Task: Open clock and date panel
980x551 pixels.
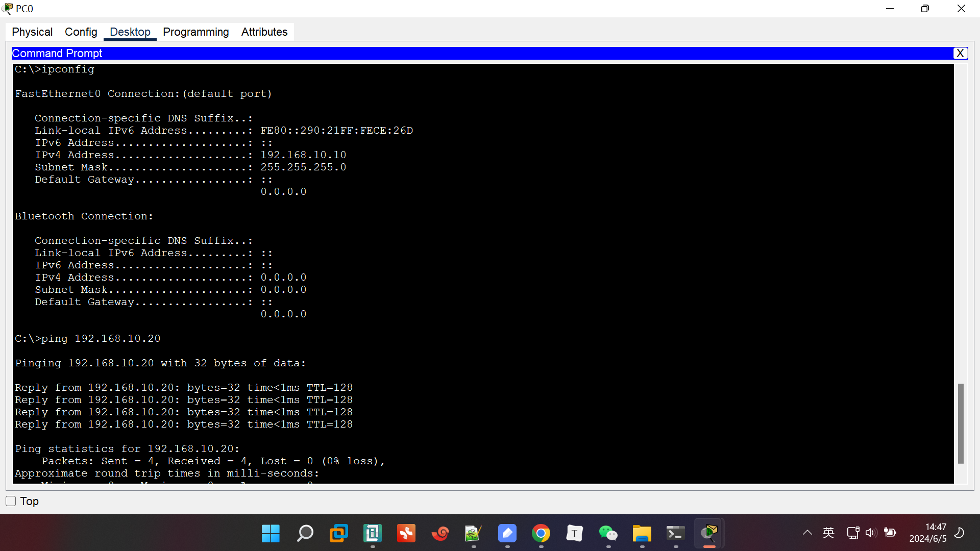Action: (927, 533)
